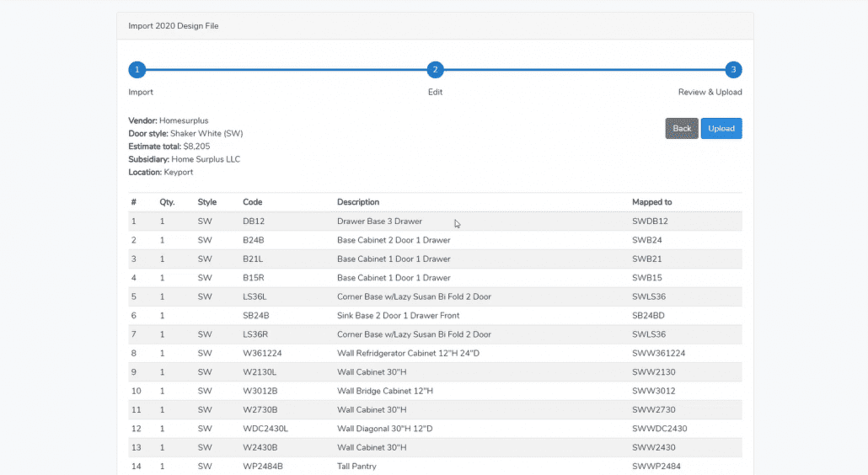Select code B24B cell
Viewport: 868px width, 475px height.
[254, 240]
